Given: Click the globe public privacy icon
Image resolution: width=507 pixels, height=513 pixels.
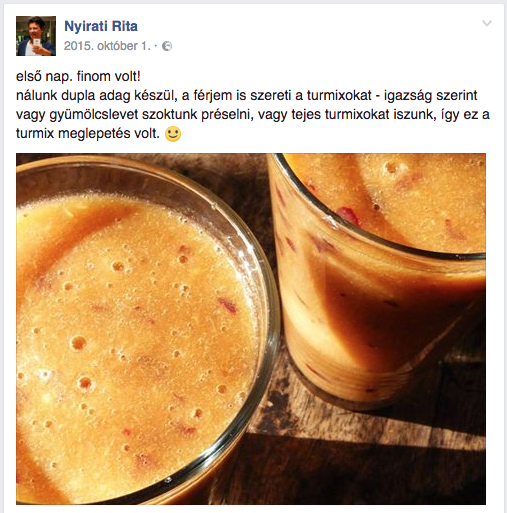Looking at the screenshot, I should pyautogui.click(x=167, y=46).
